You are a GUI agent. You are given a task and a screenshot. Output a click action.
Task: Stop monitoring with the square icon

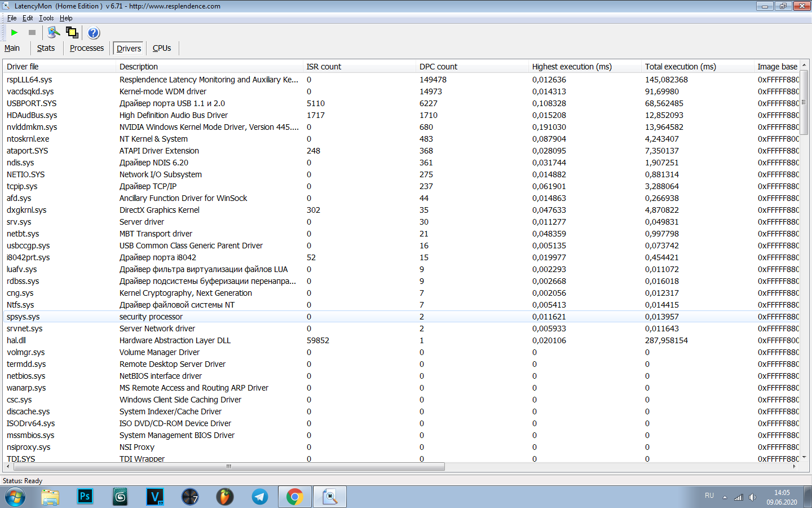click(x=32, y=33)
